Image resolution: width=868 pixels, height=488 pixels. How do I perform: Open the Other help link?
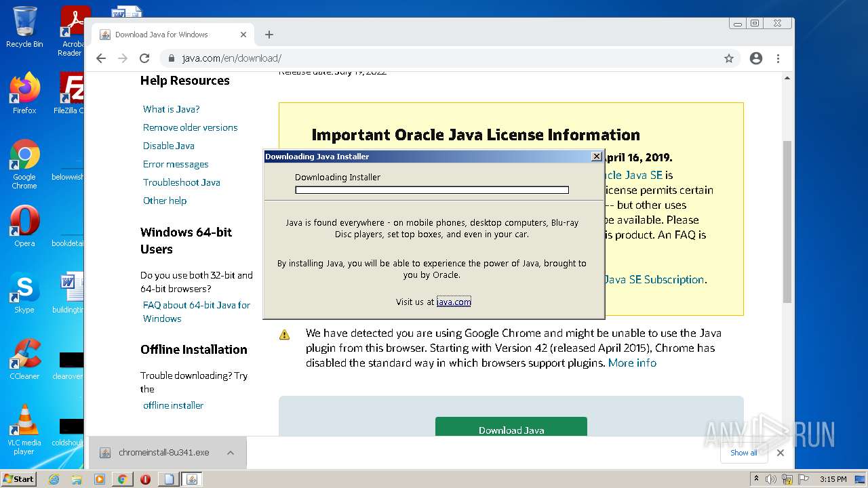pyautogui.click(x=164, y=201)
